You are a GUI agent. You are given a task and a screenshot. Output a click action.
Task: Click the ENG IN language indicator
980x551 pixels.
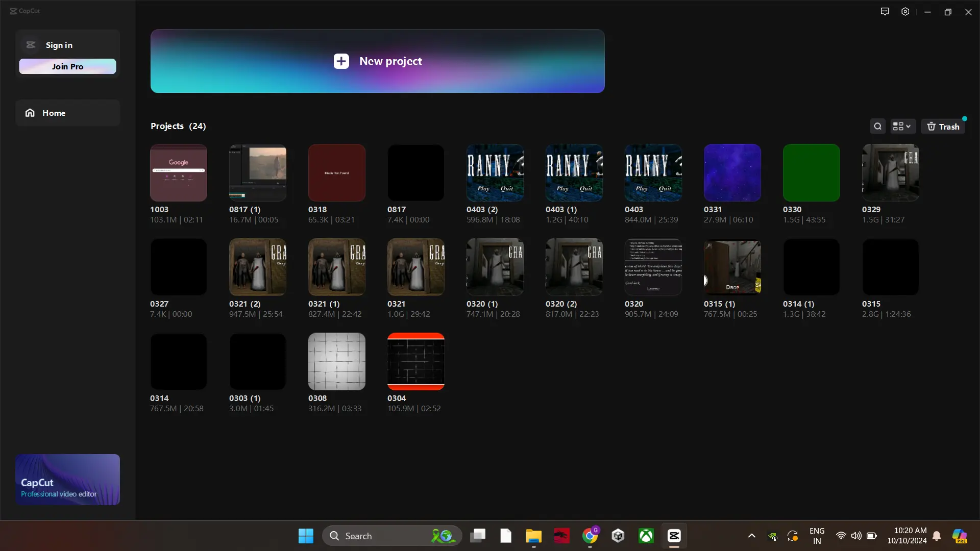click(817, 536)
